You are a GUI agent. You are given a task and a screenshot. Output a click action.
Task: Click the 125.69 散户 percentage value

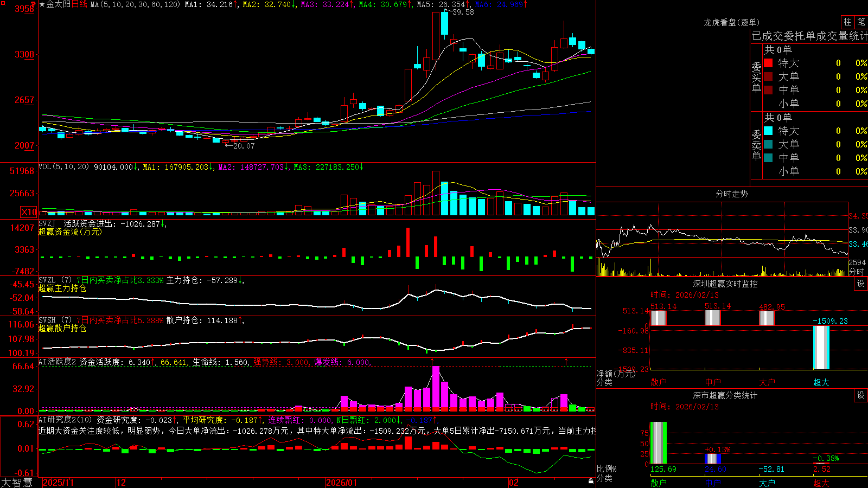coord(663,469)
